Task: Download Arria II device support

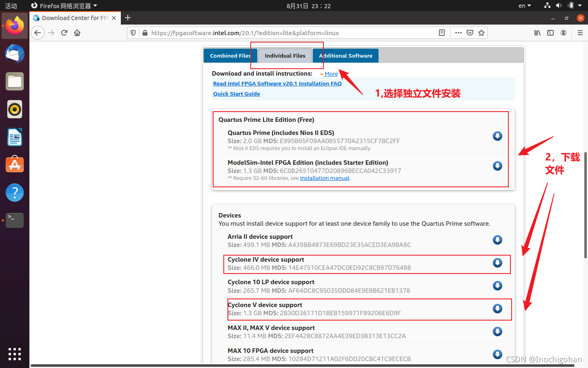Action: point(497,240)
